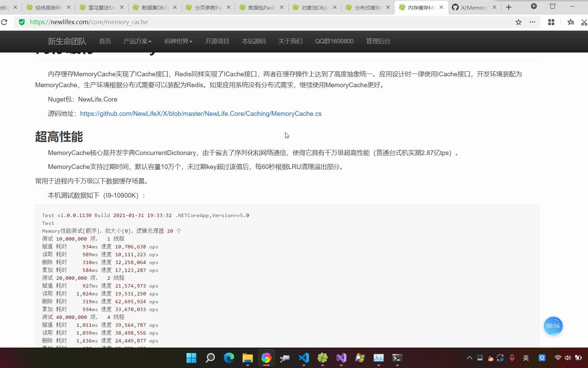Open Visual Studio Code from the taskbar
This screenshot has width=588, height=368.
pos(304,358)
